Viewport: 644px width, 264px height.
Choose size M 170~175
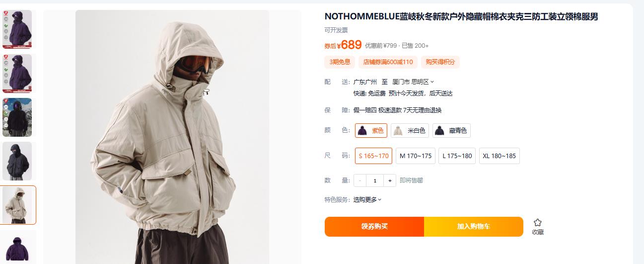point(416,156)
